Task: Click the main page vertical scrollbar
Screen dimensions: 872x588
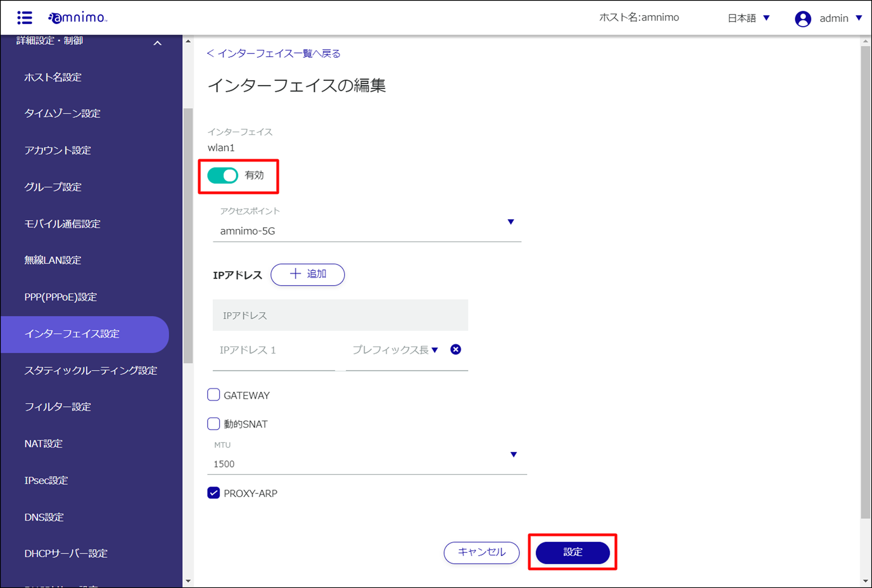Action: pyautogui.click(x=865, y=281)
